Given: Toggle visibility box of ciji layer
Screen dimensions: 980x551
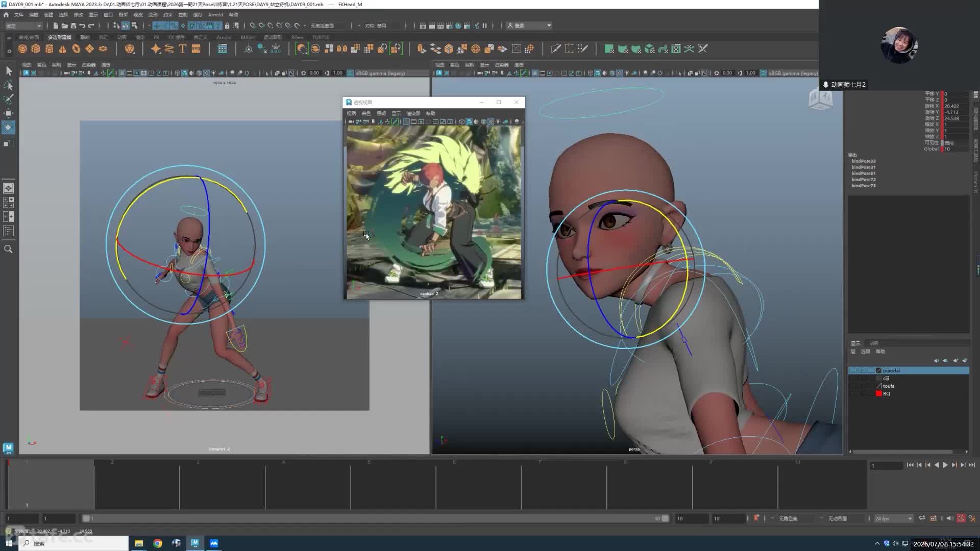Looking at the screenshot, I should click(x=853, y=378).
